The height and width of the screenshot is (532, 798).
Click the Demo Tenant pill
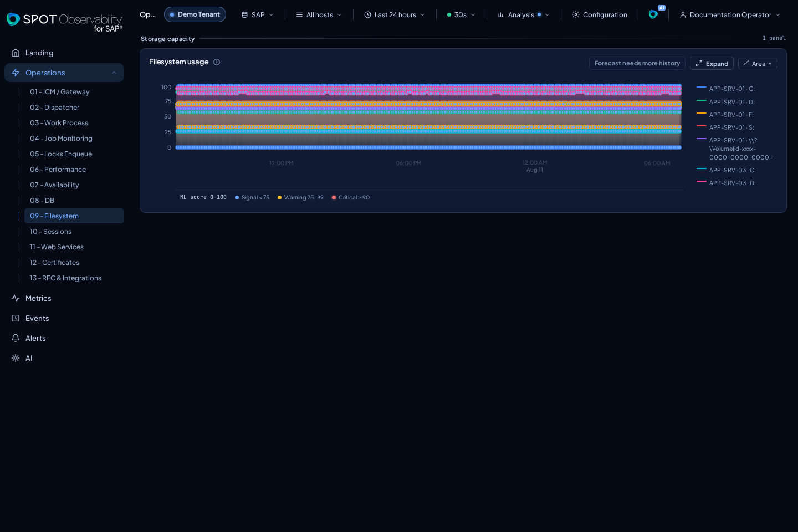tap(195, 14)
